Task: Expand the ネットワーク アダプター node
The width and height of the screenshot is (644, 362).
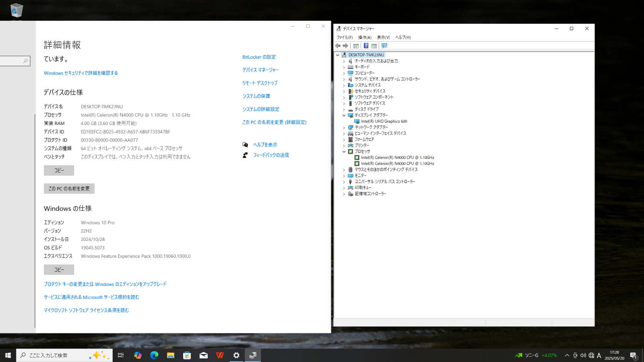Action: point(344,128)
